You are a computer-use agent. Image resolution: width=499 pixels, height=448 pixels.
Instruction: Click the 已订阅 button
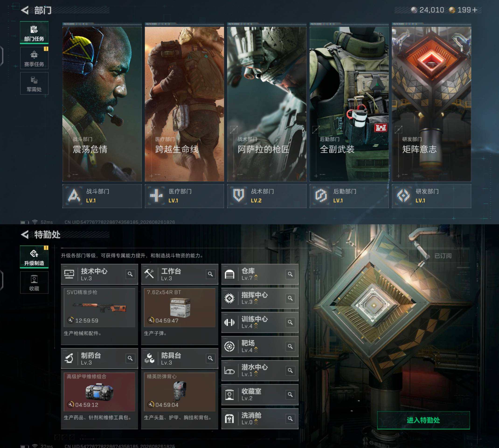pyautogui.click(x=439, y=256)
